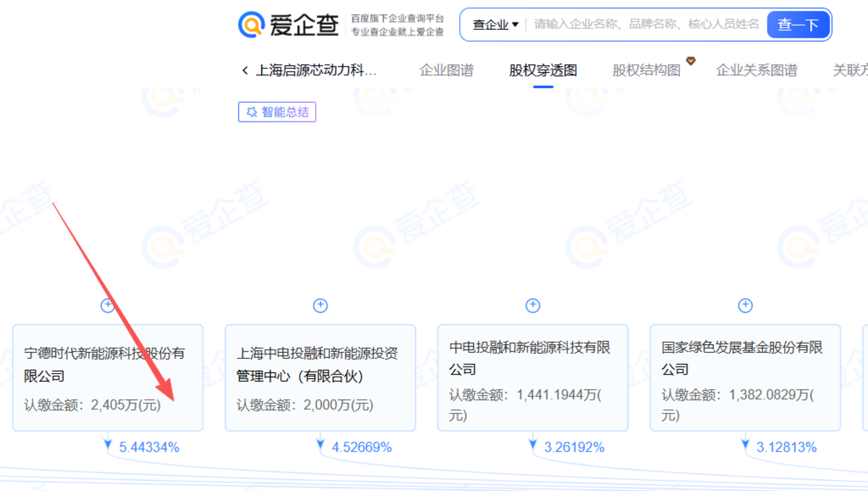Go back via the arrow beside 上海启源芯动力科

coord(244,70)
